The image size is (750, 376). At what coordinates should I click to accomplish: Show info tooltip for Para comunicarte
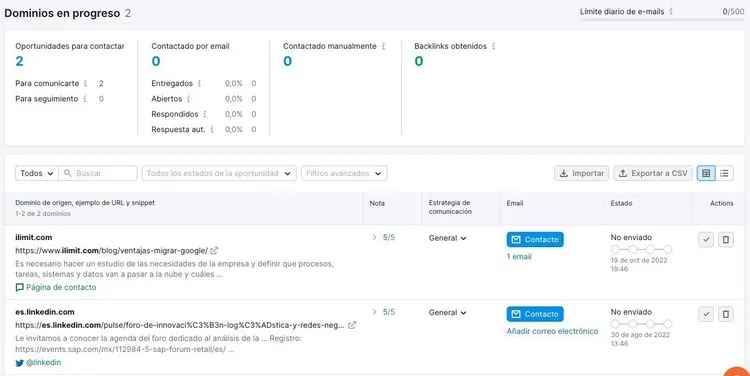[x=86, y=83]
